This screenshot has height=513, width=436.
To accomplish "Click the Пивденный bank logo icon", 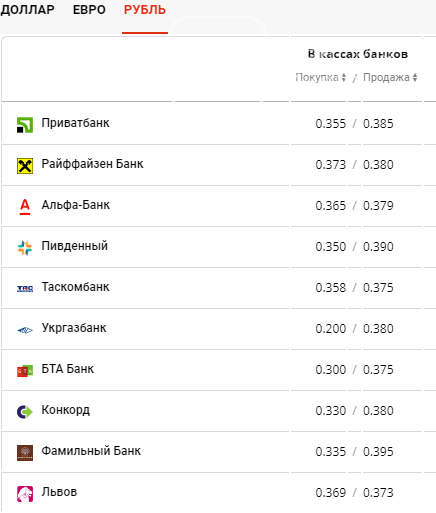I will pyautogui.click(x=25, y=248).
